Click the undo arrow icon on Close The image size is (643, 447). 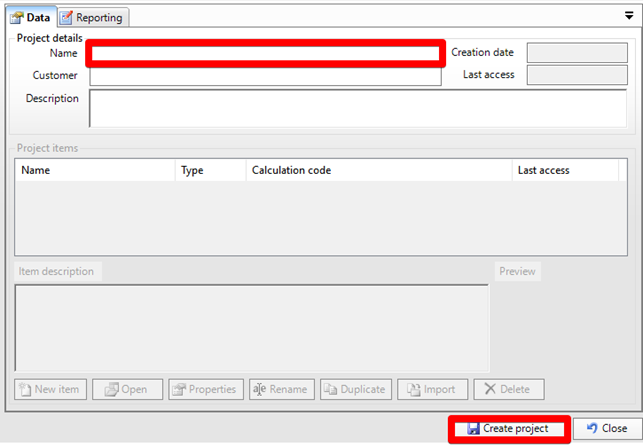592,428
